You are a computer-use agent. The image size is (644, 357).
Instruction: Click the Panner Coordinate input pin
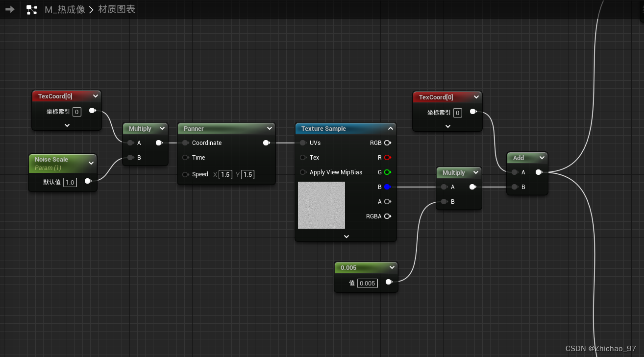pyautogui.click(x=185, y=143)
